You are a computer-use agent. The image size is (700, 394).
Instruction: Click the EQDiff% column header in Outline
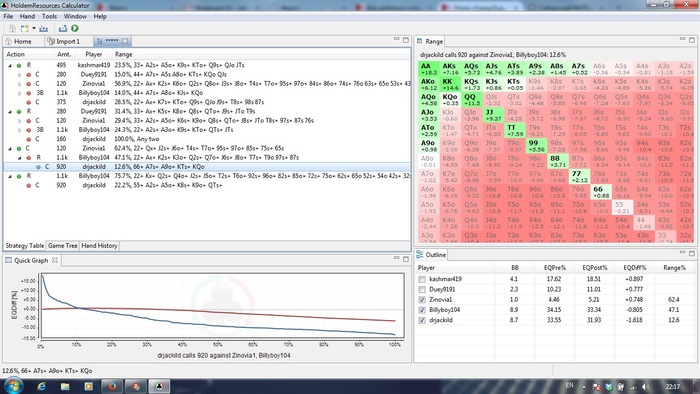pyautogui.click(x=634, y=268)
